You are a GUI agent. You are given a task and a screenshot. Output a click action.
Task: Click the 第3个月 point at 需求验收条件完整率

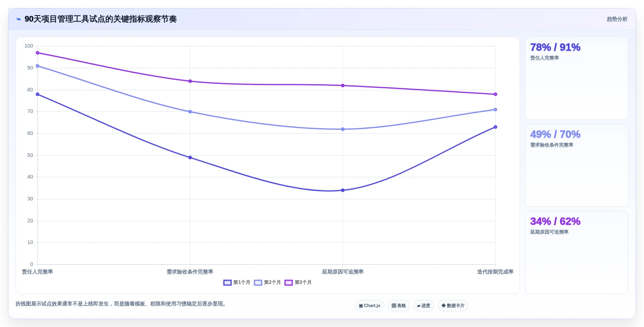pos(190,81)
